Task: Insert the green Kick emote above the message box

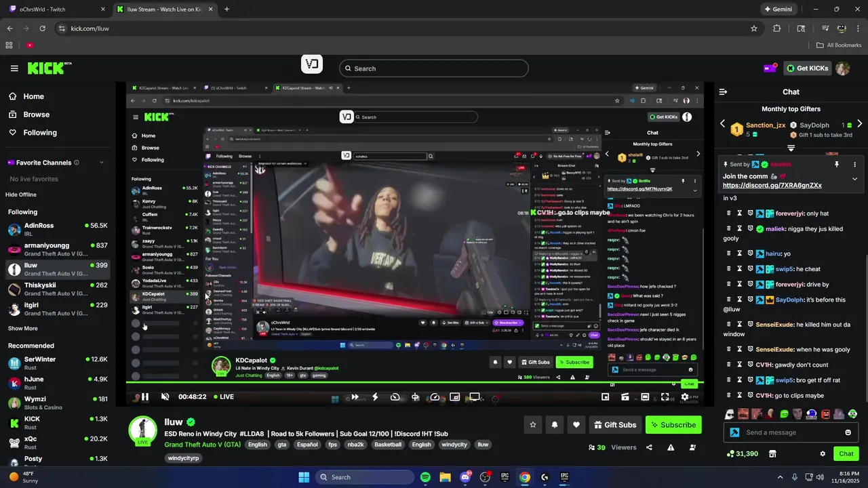Action: click(785, 414)
